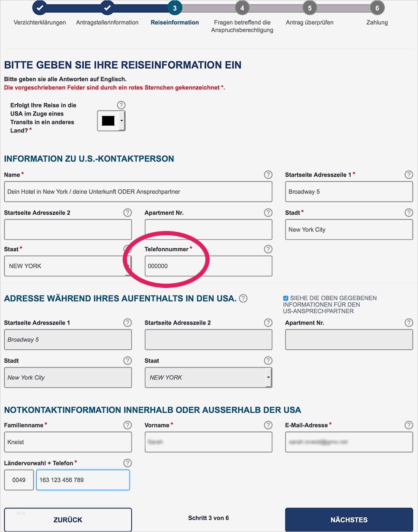Screen dimensions: 418x532
Task: Select the Zahlung step number 6
Action: pyautogui.click(x=377, y=8)
